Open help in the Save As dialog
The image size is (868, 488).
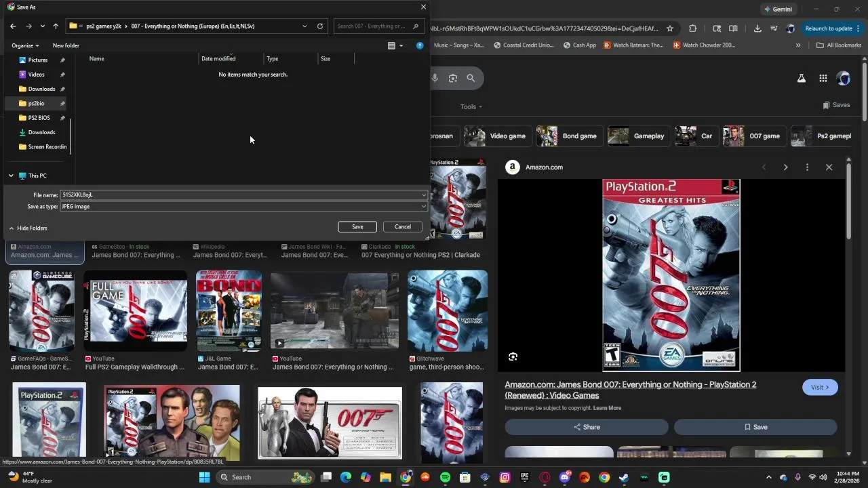coord(420,45)
